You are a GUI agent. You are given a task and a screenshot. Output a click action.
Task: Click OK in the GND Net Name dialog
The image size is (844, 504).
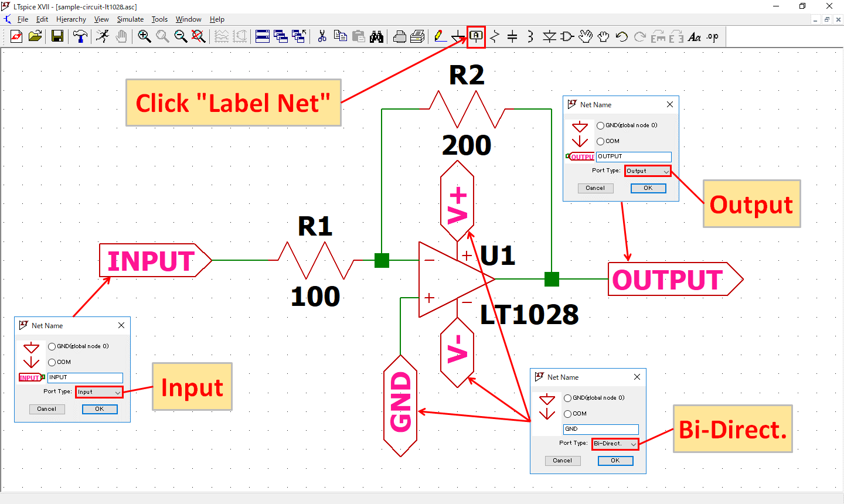pyautogui.click(x=615, y=461)
